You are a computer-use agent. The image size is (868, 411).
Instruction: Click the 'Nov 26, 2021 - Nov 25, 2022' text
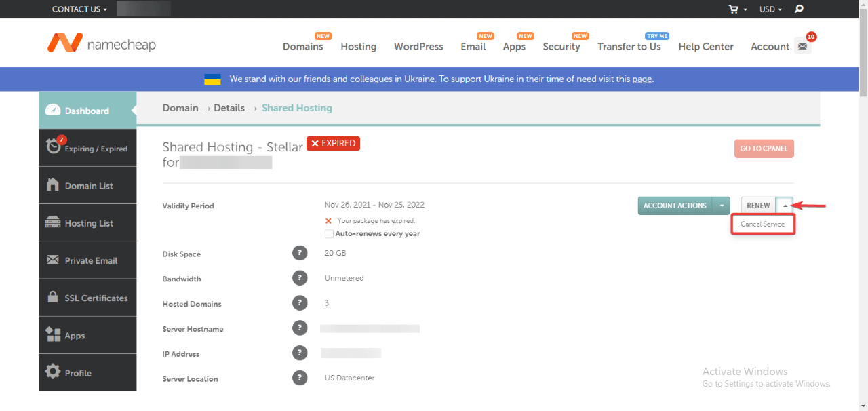coord(375,205)
